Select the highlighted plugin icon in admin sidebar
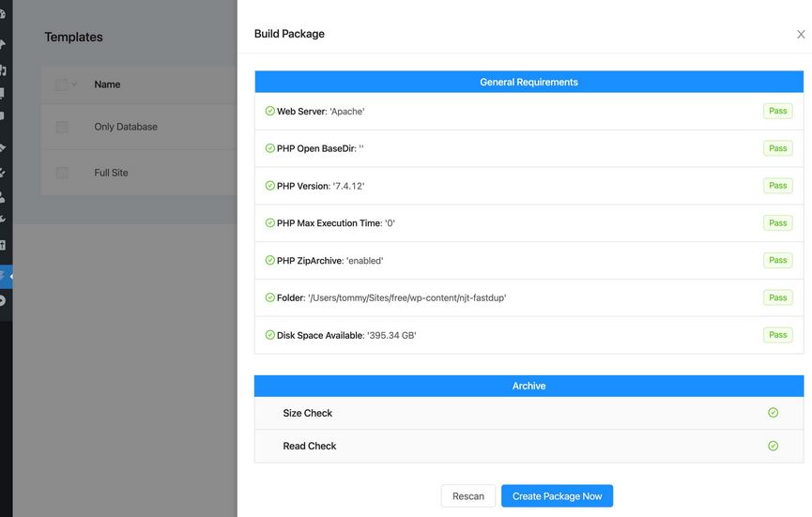The height and width of the screenshot is (517, 812). tap(5, 277)
